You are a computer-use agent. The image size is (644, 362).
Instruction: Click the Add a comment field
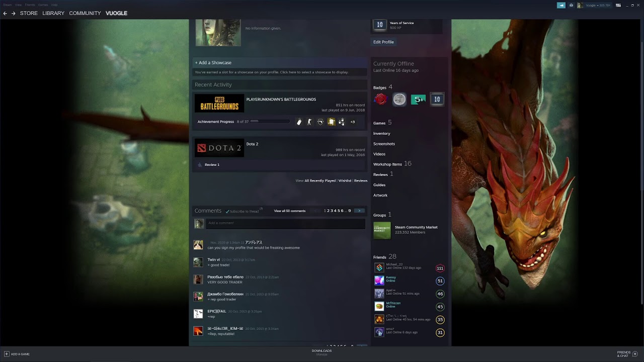click(285, 223)
